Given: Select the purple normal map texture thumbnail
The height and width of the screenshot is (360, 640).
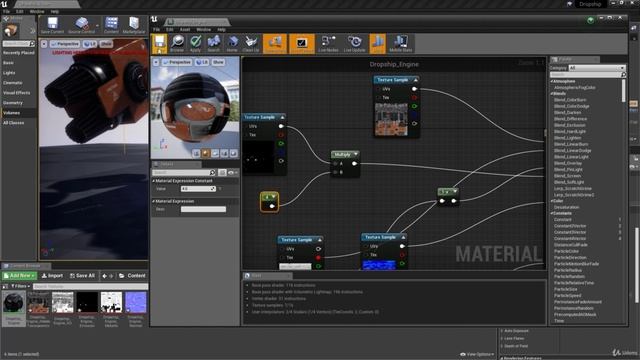Looking at the screenshot, I should click(136, 303).
